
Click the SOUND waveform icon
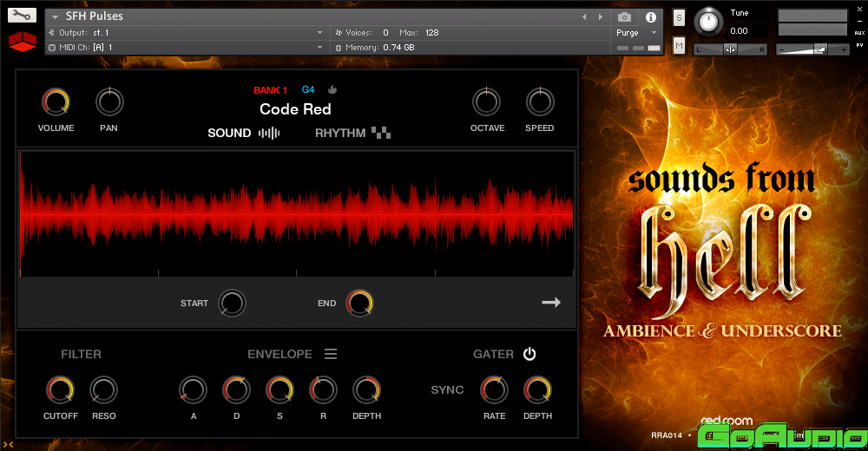click(x=269, y=133)
